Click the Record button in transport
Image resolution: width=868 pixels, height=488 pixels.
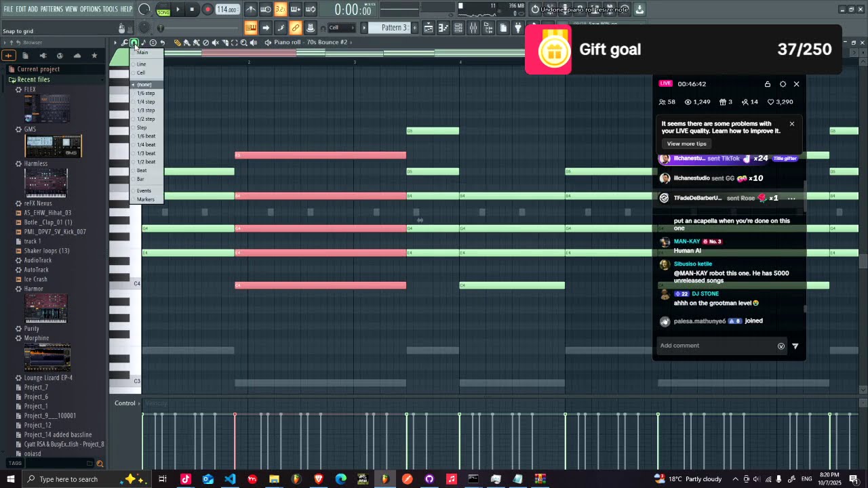[x=208, y=9]
